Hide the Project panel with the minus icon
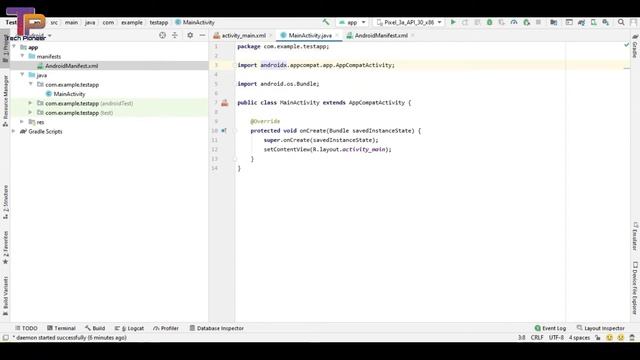Image resolution: width=640 pixels, height=360 pixels. (x=202, y=36)
